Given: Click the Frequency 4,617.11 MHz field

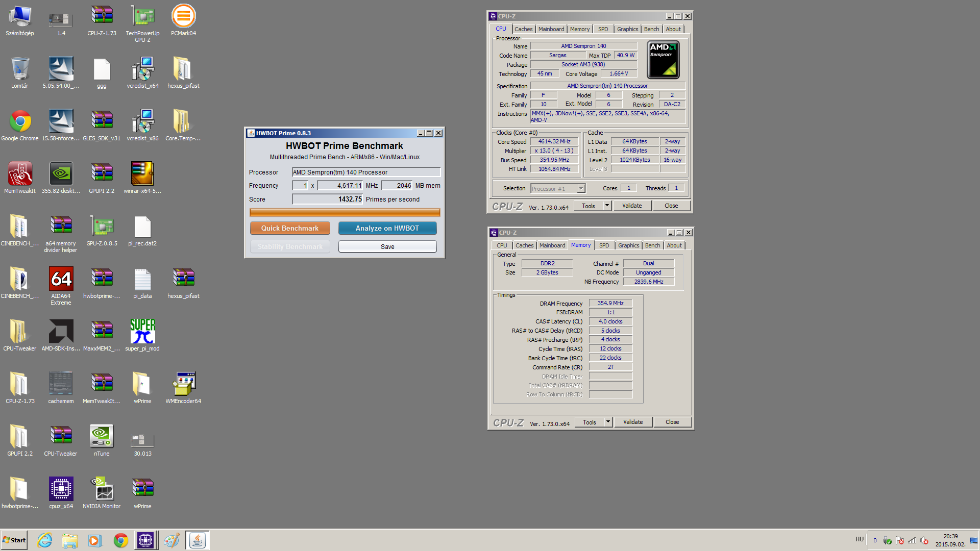Looking at the screenshot, I should (x=340, y=185).
